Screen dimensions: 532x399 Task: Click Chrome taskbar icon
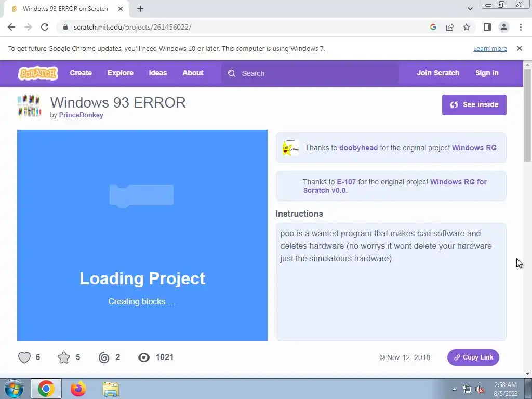(46, 389)
